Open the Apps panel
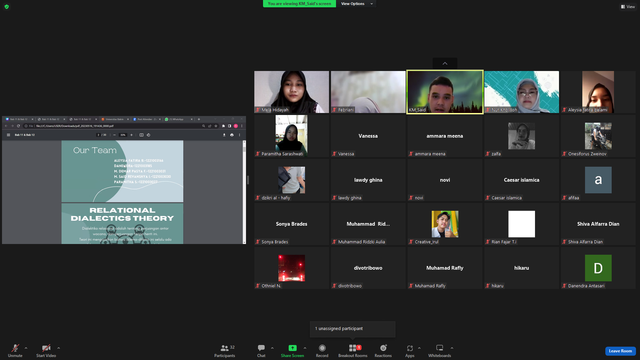The height and width of the screenshot is (360, 640). point(410,350)
